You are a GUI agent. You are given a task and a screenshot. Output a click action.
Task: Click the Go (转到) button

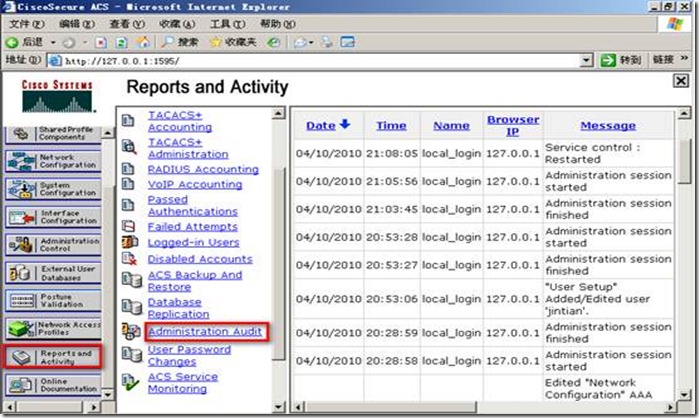tap(621, 60)
